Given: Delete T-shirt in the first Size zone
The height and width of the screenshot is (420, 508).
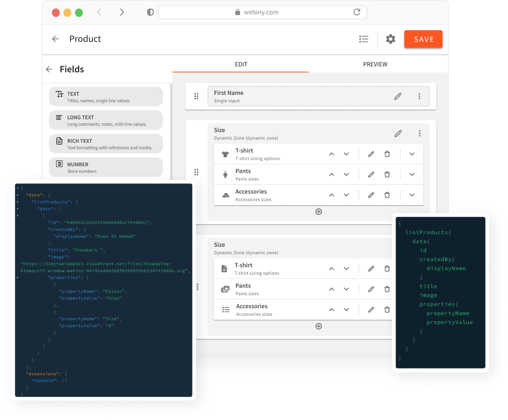Looking at the screenshot, I should point(387,154).
